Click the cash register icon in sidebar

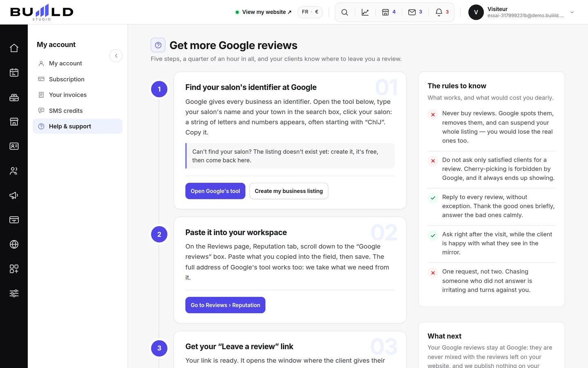pos(14,97)
